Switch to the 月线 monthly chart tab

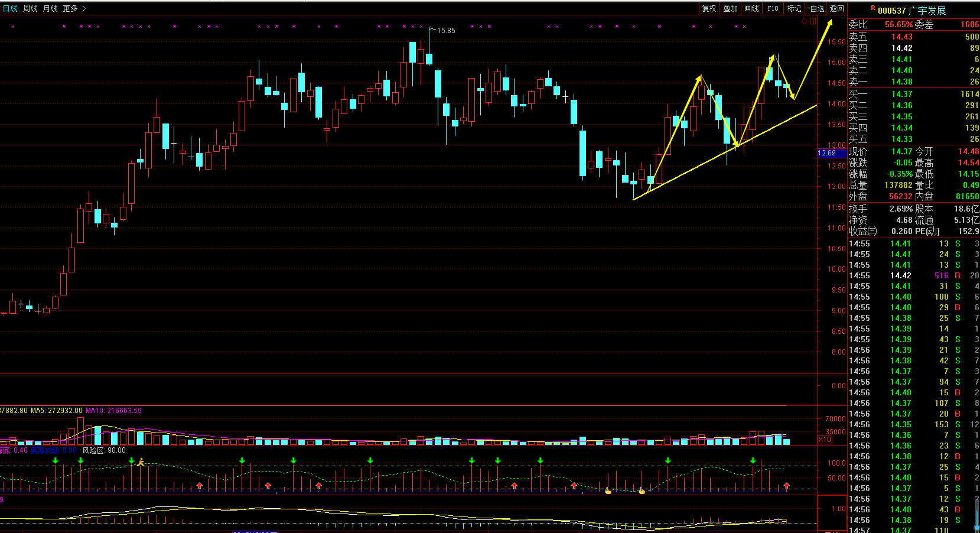[x=50, y=8]
